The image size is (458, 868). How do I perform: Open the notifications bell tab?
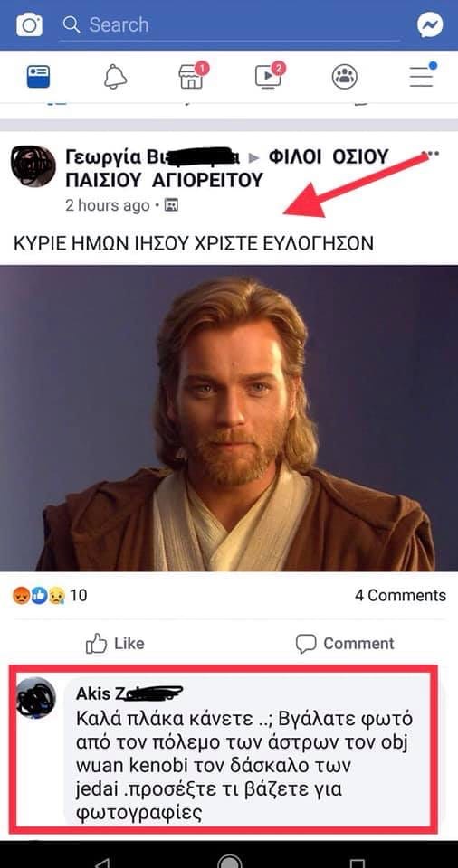coord(115,77)
